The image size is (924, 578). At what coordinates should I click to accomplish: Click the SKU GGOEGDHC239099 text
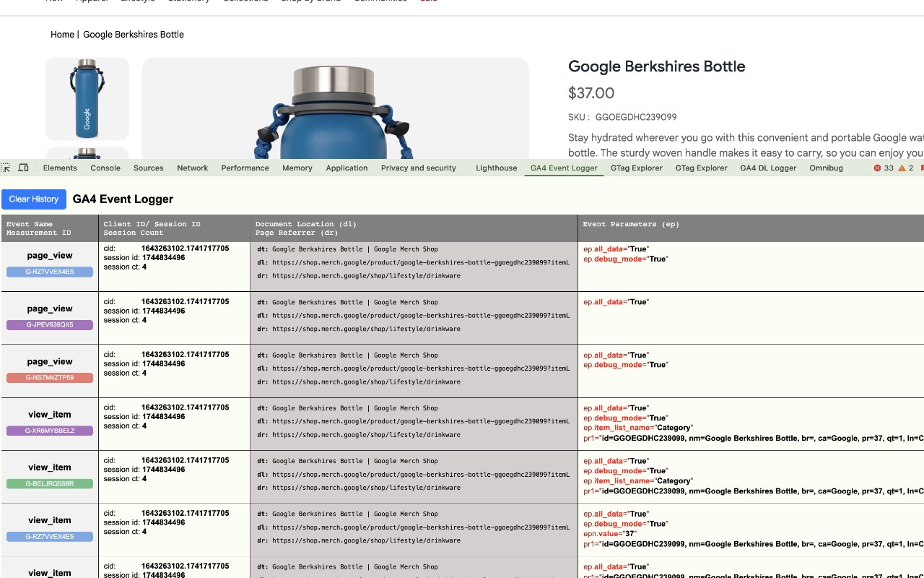click(622, 117)
